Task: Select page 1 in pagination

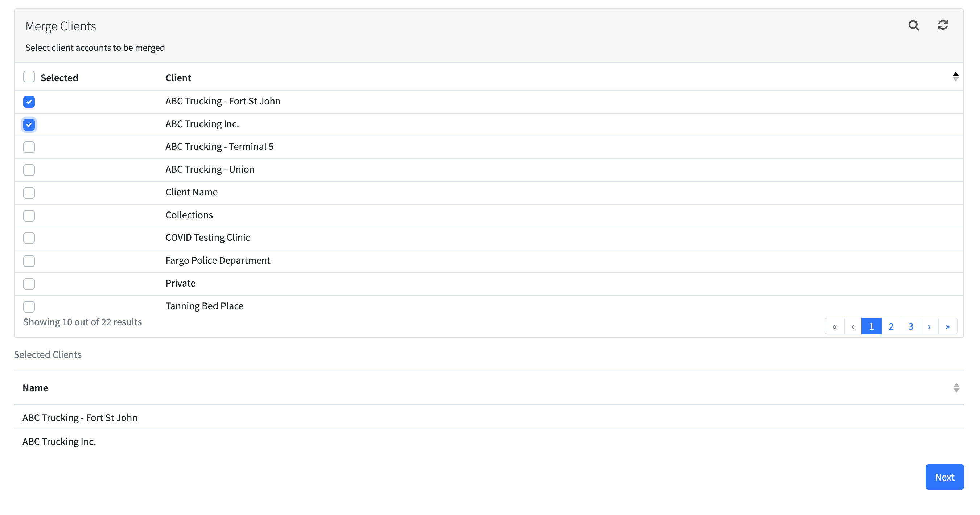Action: tap(871, 326)
